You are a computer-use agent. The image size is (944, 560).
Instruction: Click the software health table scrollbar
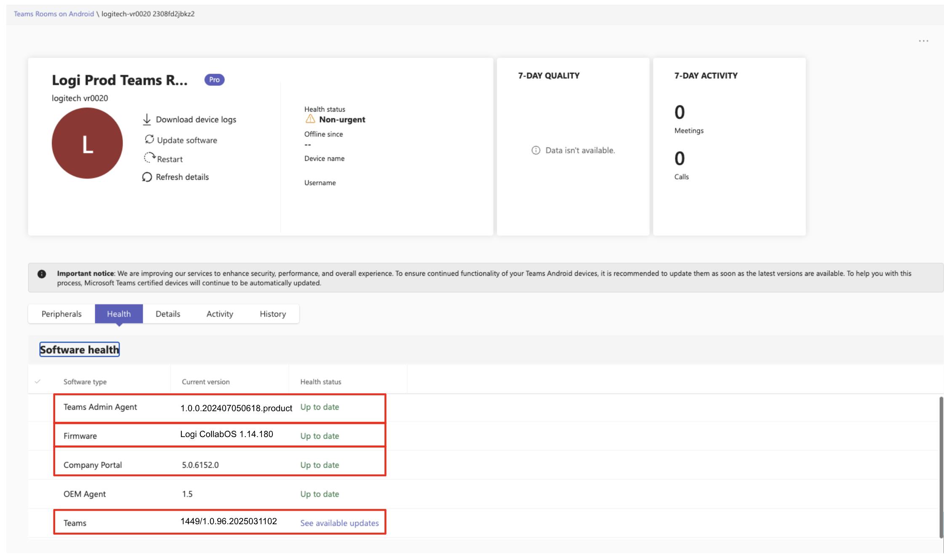pyautogui.click(x=941, y=467)
